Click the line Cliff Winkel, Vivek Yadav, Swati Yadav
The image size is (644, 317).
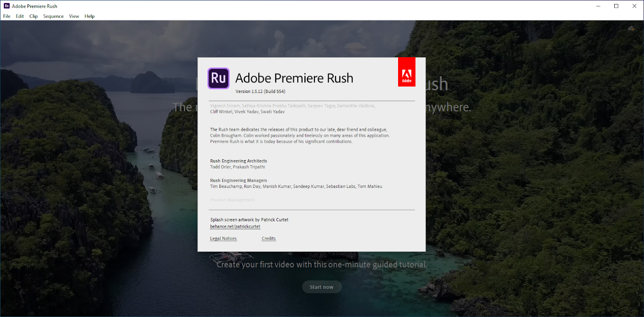coord(247,112)
